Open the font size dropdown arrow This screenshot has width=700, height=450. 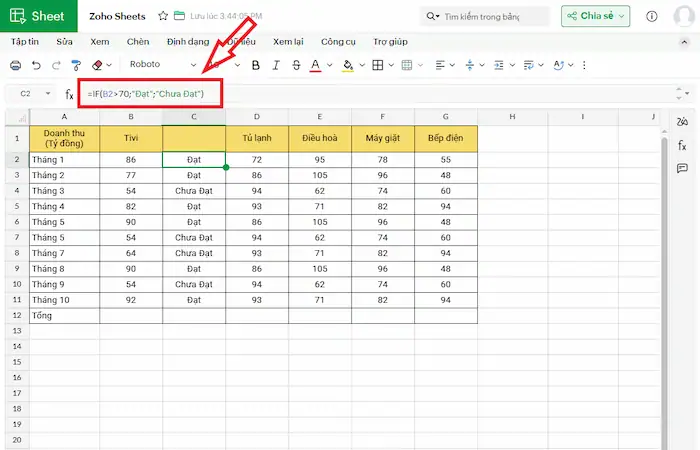point(238,65)
